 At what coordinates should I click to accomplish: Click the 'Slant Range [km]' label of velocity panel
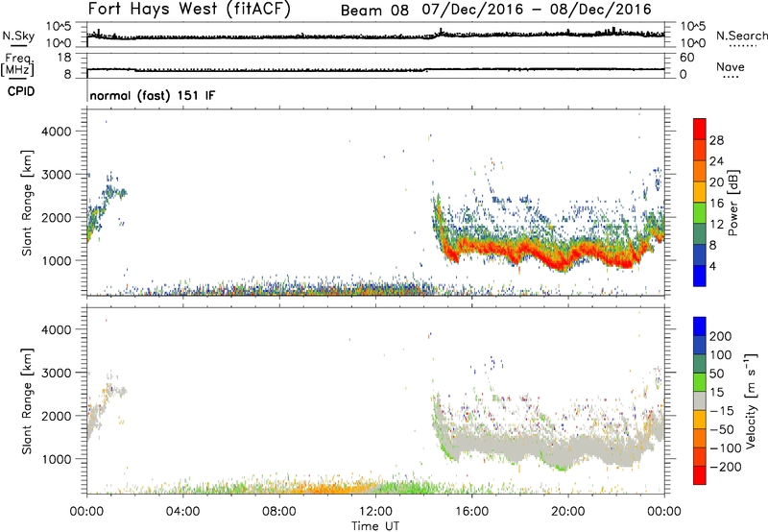(27, 401)
